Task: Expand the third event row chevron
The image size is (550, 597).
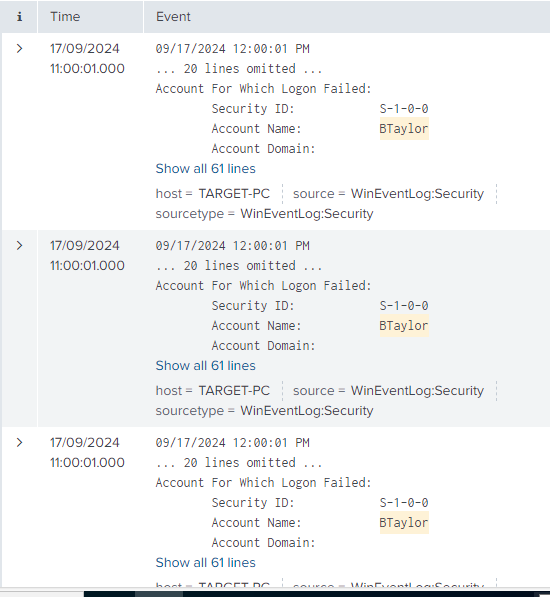Action: point(19,442)
